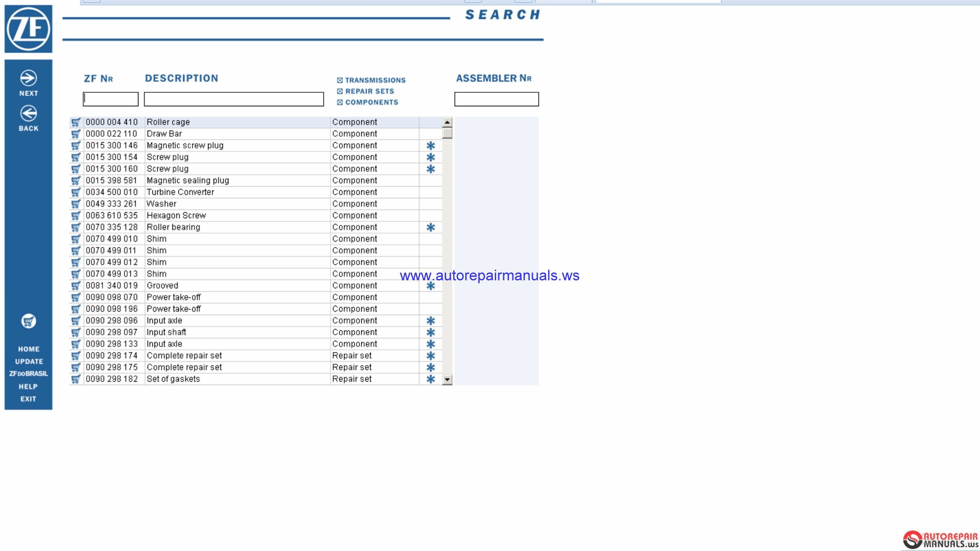Viewport: 980px width, 551px height.
Task: Uncheck the COMPONENTS filter
Action: coord(339,102)
